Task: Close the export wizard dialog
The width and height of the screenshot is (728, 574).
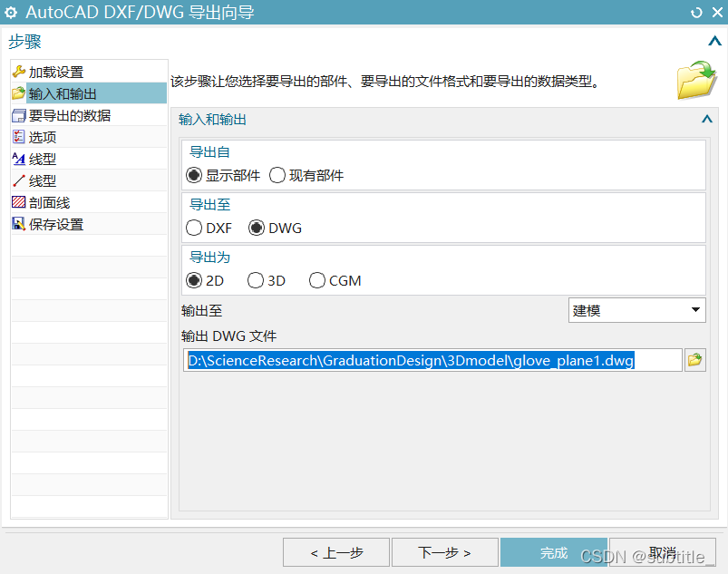Action: tap(717, 13)
